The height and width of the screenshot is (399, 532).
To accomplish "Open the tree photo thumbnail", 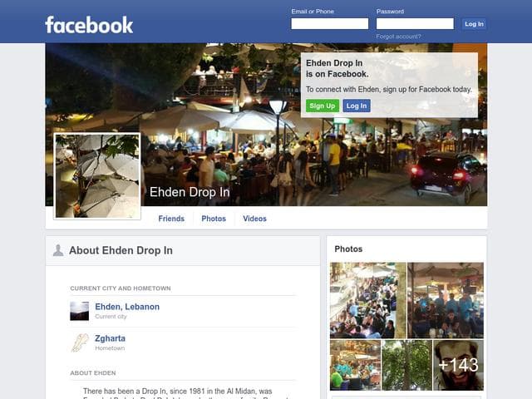I will pyautogui.click(x=406, y=365).
